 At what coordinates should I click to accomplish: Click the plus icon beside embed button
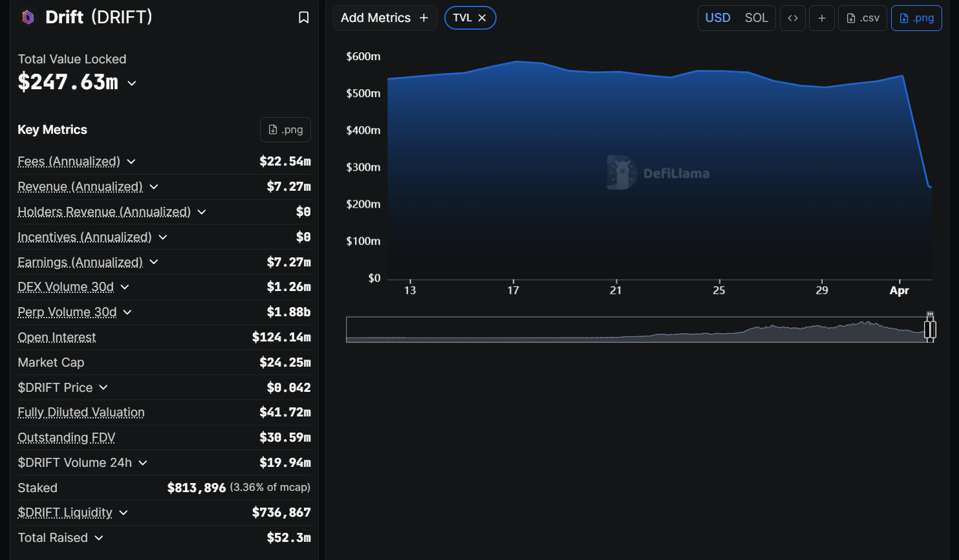(821, 18)
